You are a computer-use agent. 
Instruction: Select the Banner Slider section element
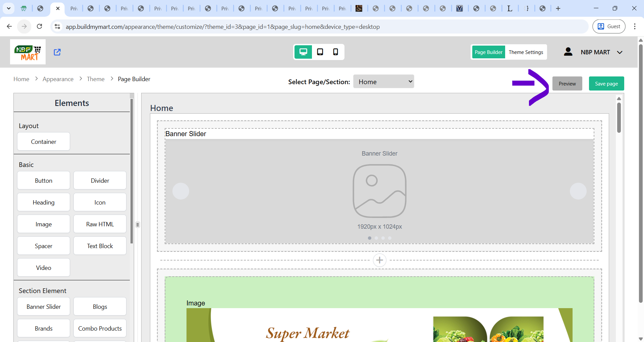click(44, 306)
